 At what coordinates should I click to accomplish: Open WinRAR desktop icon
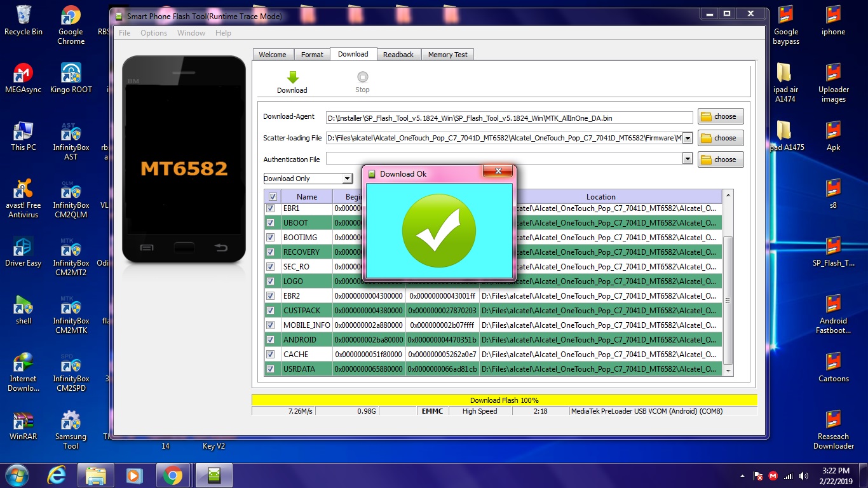point(24,425)
